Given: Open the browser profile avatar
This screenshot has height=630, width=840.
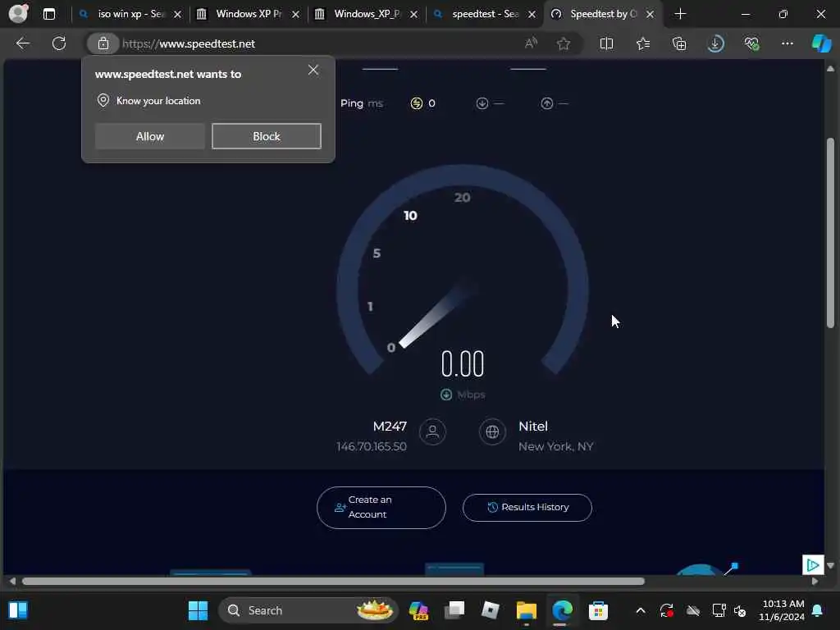Looking at the screenshot, I should coord(18,14).
